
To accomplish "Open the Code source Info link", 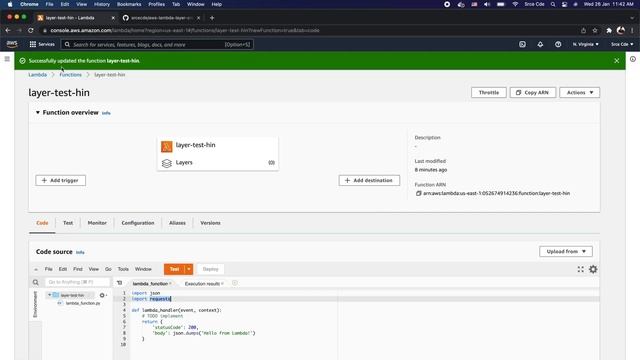I will [x=80, y=252].
